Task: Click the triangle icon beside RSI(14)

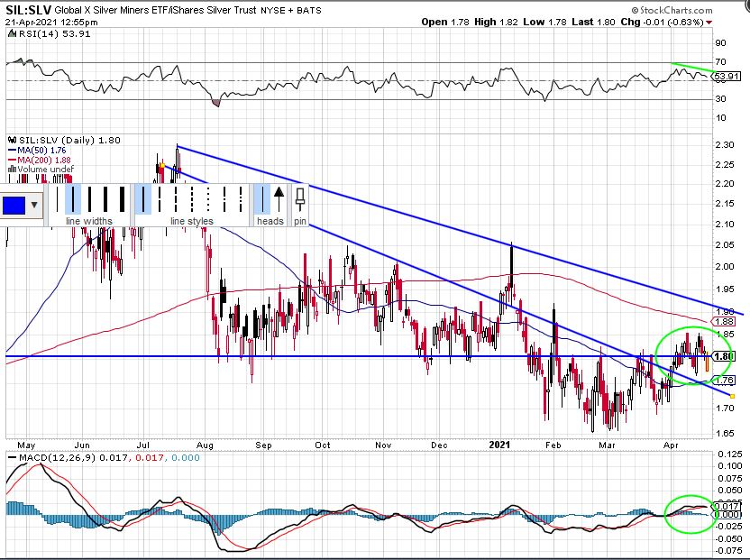Action: point(12,33)
